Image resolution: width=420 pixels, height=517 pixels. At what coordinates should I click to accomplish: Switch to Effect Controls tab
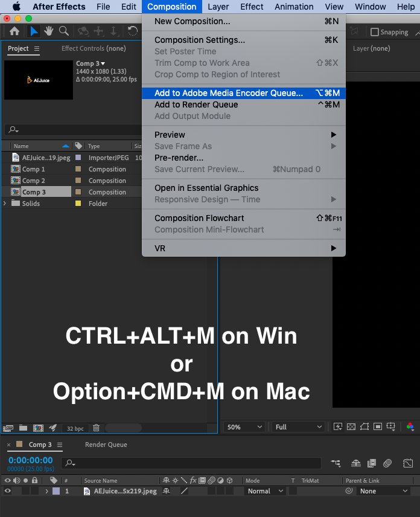(94, 48)
